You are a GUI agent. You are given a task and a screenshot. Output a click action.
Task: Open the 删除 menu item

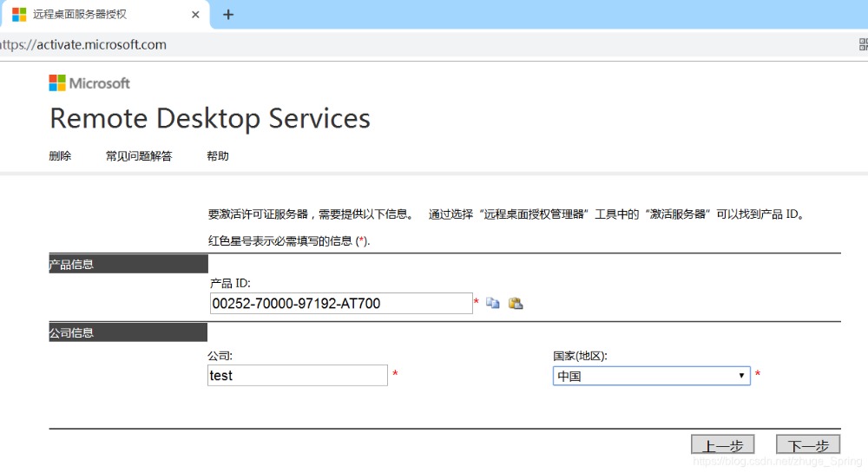click(60, 156)
